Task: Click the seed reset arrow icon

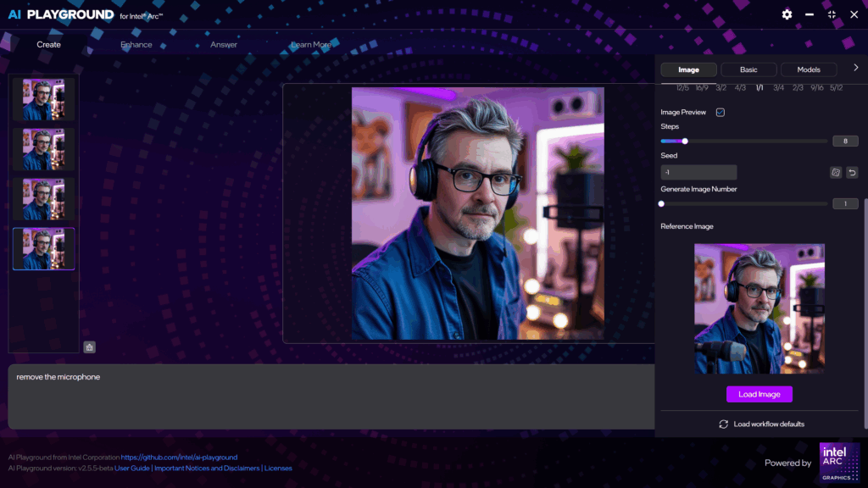Action: 852,173
